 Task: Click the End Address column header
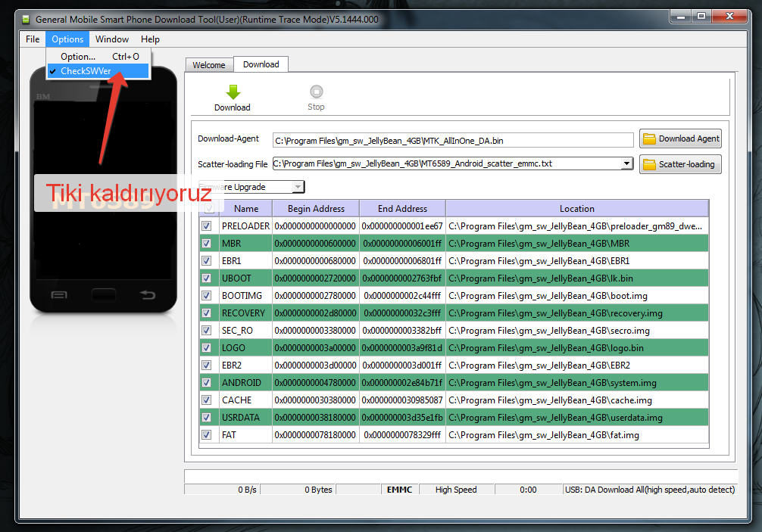(402, 209)
